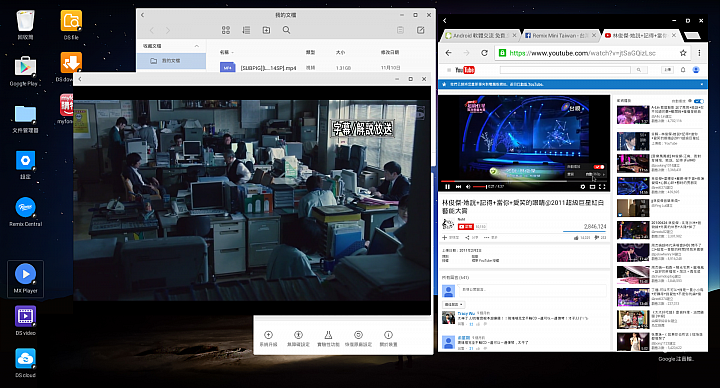The width and height of the screenshot is (720, 388).
Task: Open Tracy Wu's commenter profile link
Action: [466, 313]
